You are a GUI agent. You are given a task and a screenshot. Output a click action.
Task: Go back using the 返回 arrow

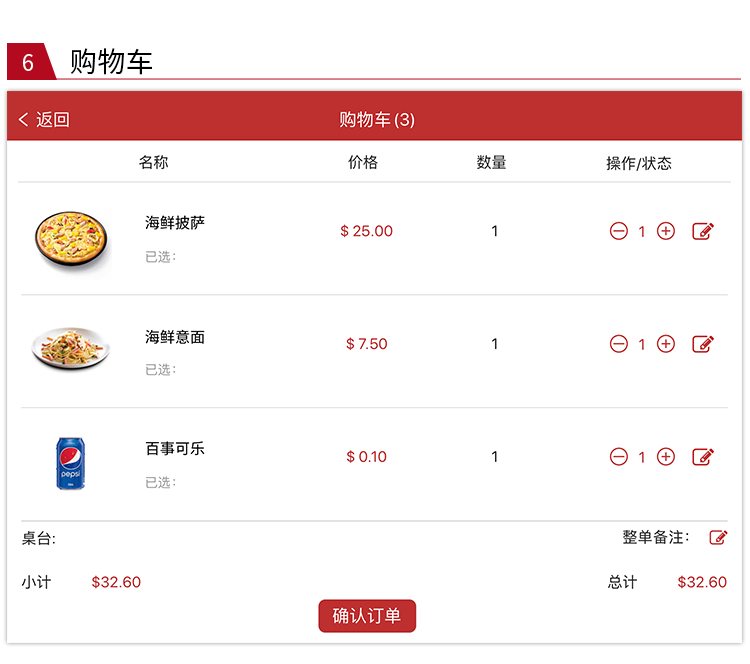[23, 119]
